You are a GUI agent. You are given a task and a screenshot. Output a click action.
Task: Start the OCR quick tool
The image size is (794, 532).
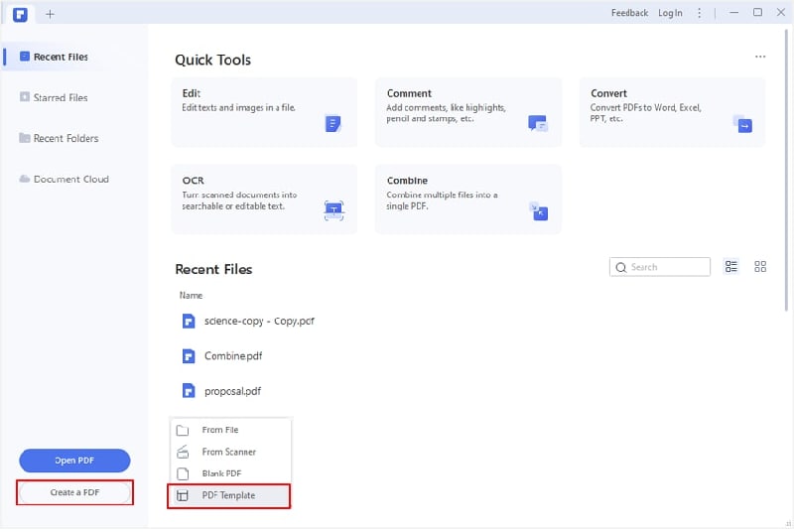(x=264, y=199)
